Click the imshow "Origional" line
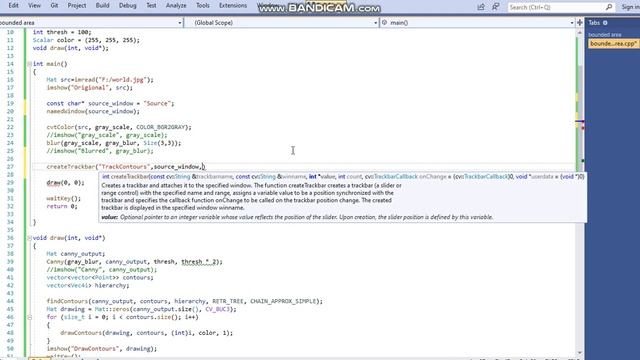Image resolution: width=640 pixels, height=360 pixels. (89, 88)
